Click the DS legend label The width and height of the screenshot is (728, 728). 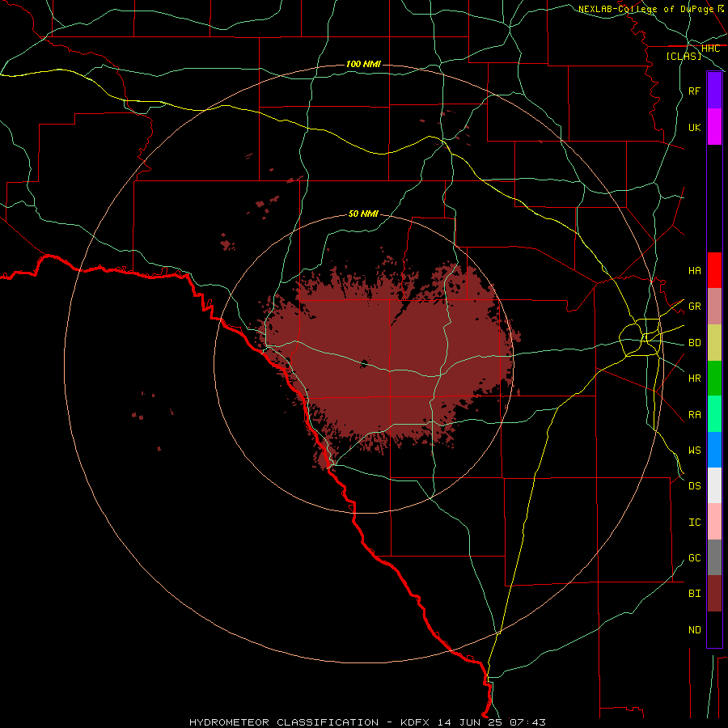694,486
